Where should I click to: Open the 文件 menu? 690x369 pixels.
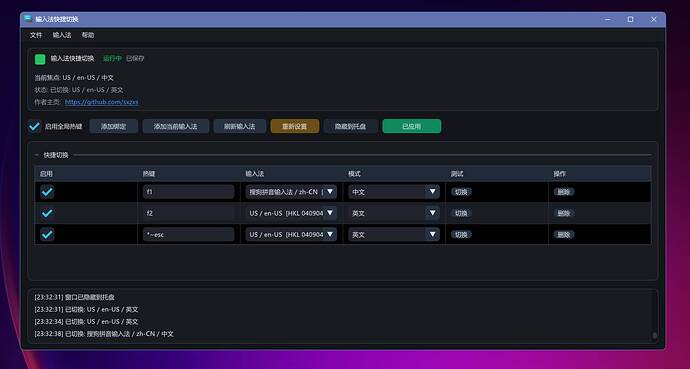36,35
